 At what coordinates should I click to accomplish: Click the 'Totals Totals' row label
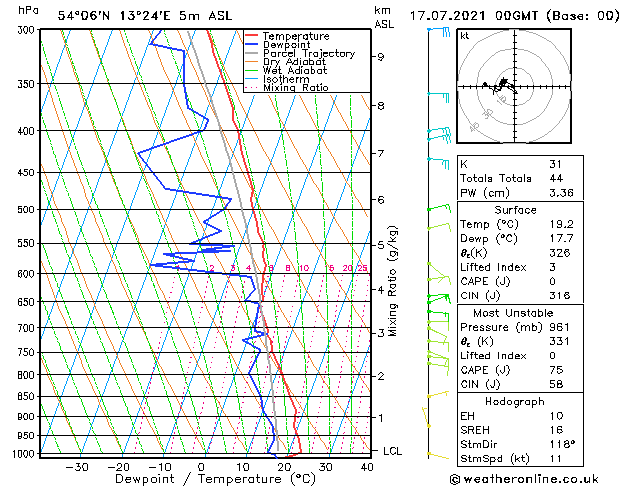tap(496, 178)
